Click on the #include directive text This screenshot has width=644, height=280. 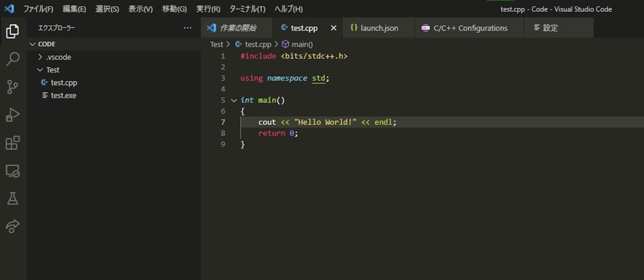258,56
